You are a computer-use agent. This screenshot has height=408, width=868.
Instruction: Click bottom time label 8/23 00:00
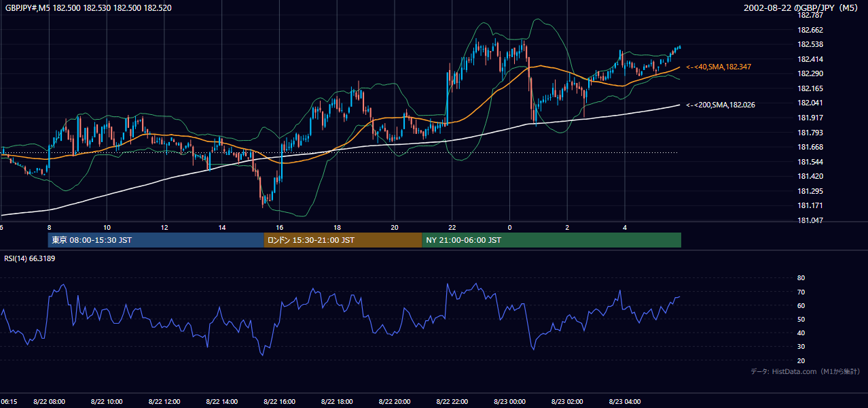pyautogui.click(x=509, y=402)
